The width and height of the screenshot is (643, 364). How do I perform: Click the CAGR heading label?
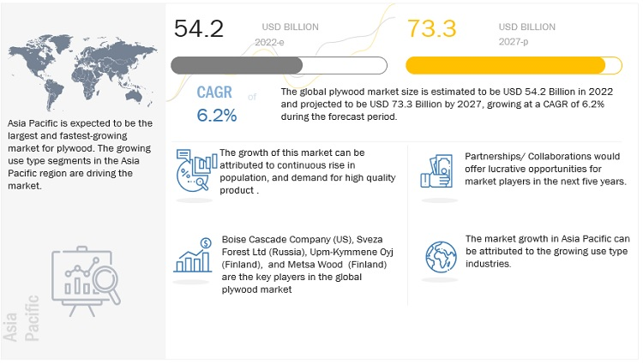214,92
